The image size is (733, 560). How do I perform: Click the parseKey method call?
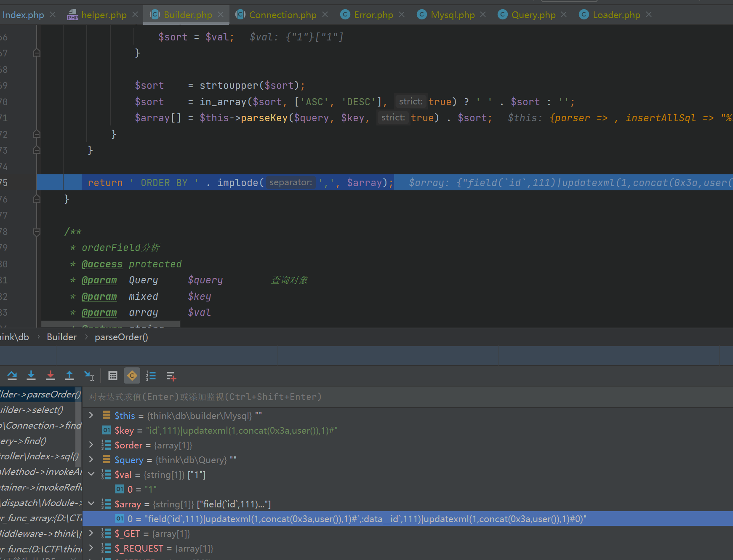point(264,118)
